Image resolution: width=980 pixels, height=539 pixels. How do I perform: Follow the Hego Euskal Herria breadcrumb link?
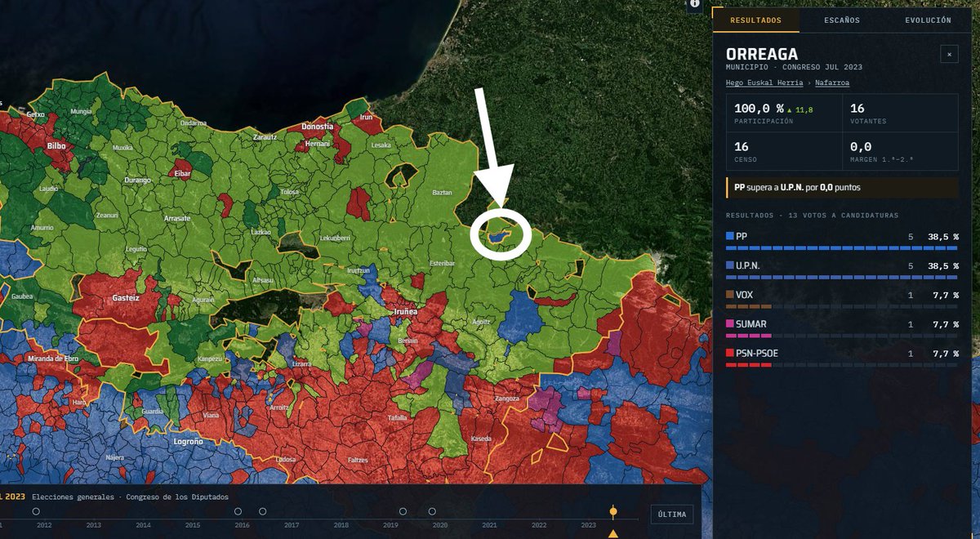tap(763, 82)
